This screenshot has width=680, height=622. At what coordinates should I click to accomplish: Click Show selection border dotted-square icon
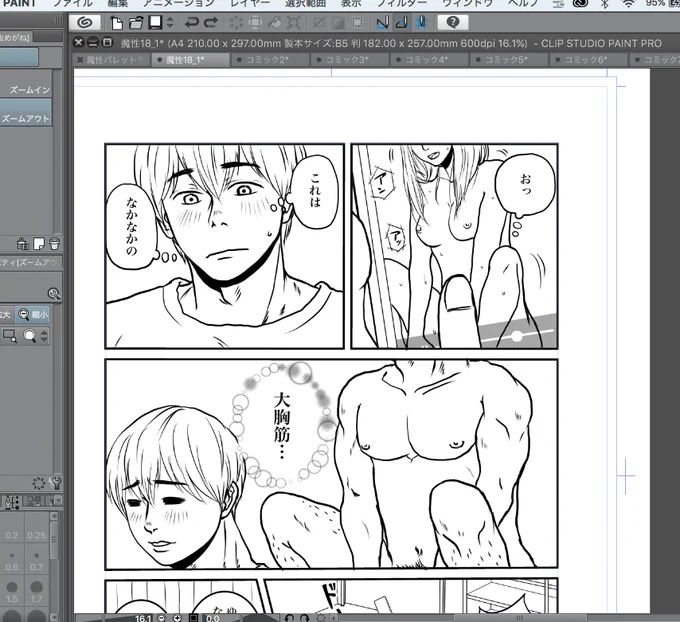coord(357,23)
